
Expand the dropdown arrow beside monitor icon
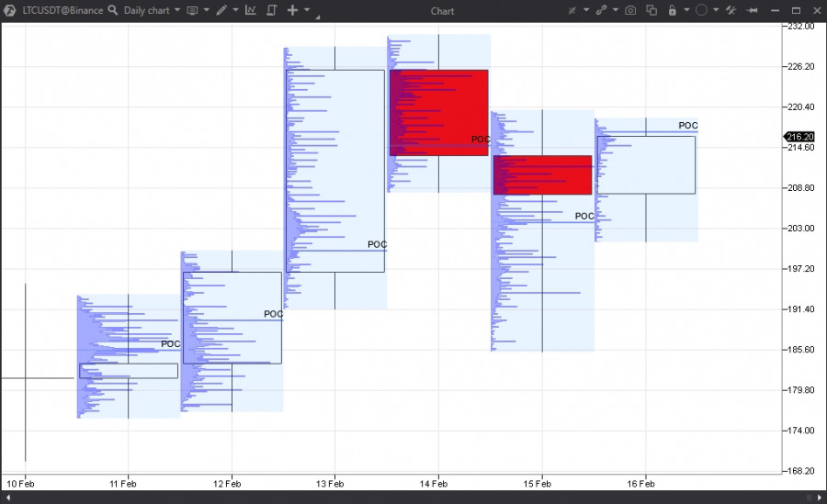pos(206,10)
